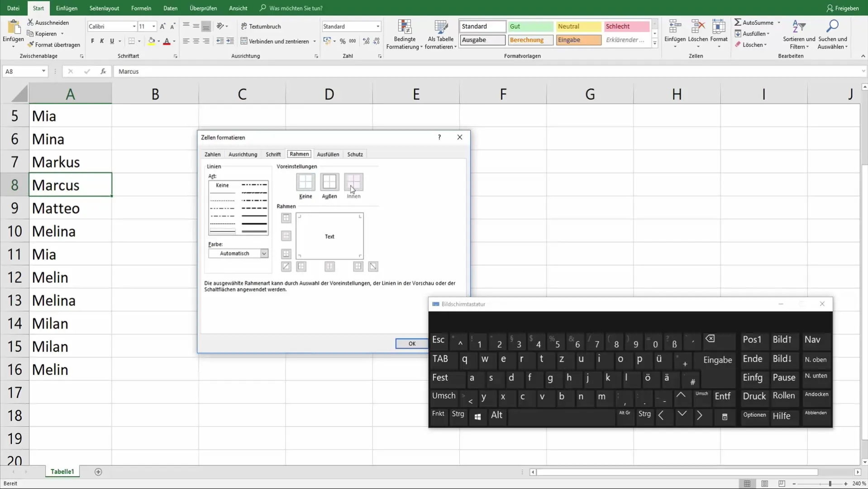The image size is (868, 489).
Task: Expand the Verbinden und zentrieren dropdown arrow
Action: (x=315, y=42)
